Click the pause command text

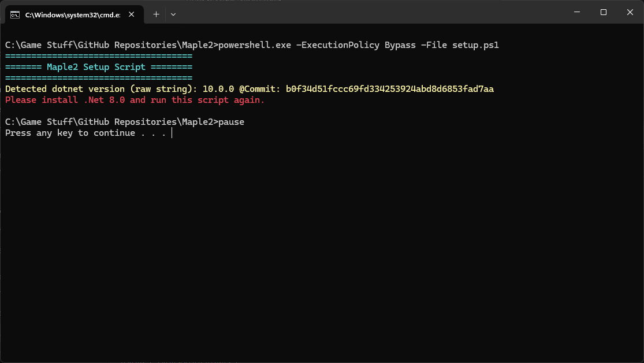click(231, 122)
